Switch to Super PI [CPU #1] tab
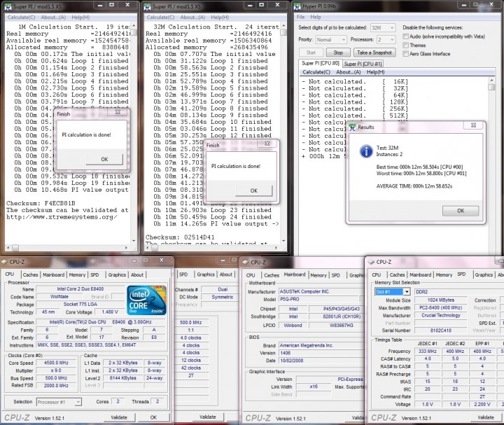 click(363, 64)
